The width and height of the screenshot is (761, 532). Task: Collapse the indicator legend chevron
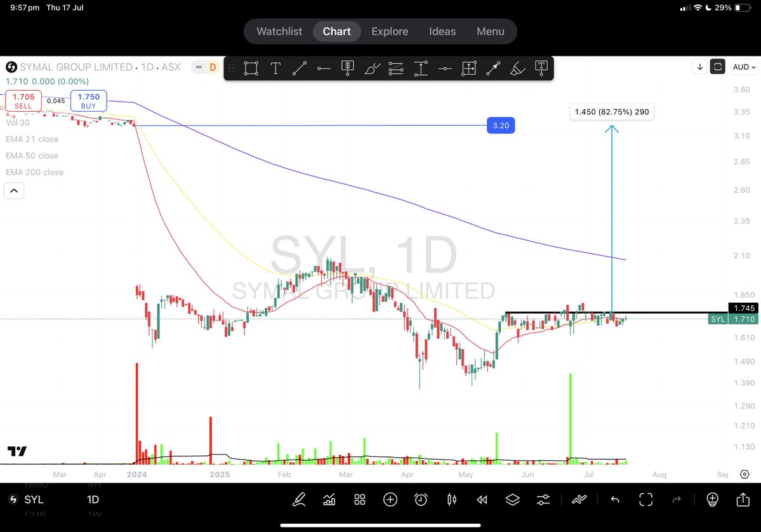[x=14, y=190]
